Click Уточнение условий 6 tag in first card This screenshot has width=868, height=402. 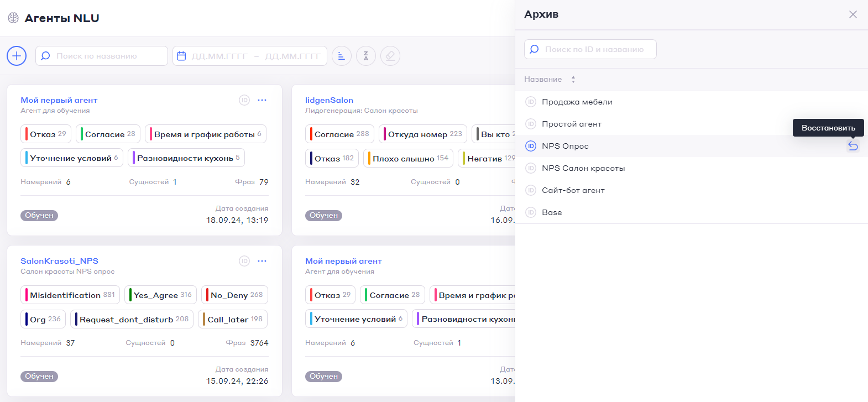pyautogui.click(x=72, y=158)
